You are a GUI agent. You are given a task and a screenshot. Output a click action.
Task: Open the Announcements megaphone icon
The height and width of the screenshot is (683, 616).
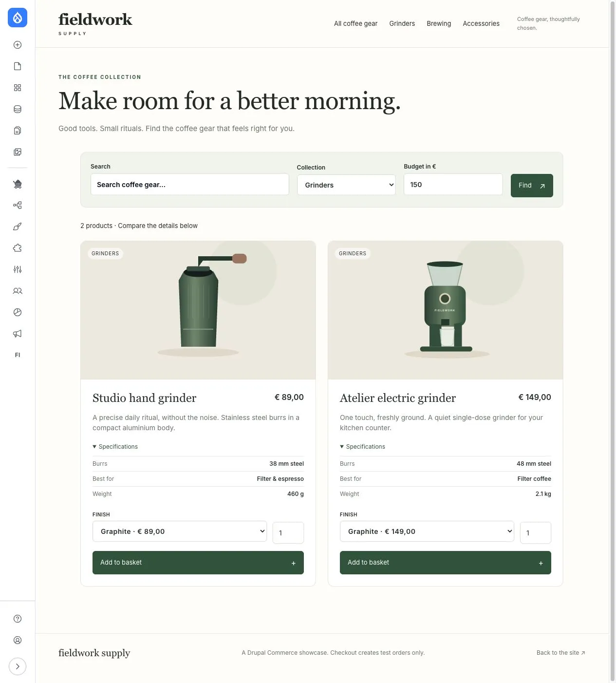coord(18,334)
